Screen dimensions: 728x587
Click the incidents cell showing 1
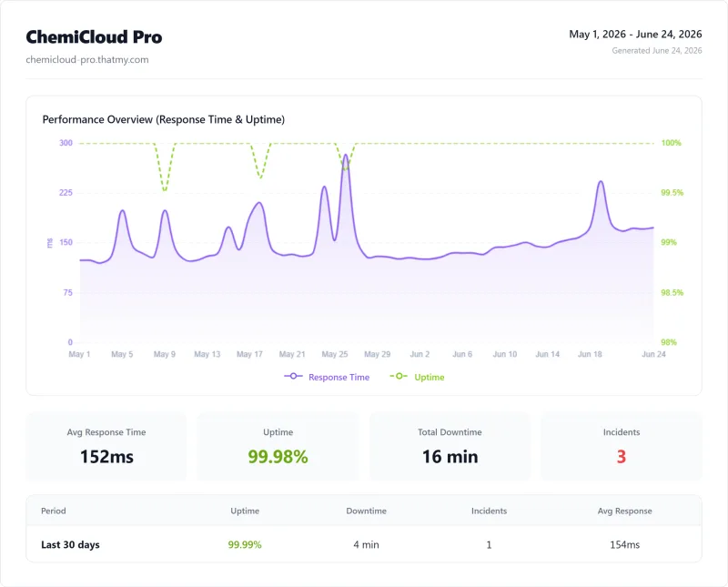point(489,545)
